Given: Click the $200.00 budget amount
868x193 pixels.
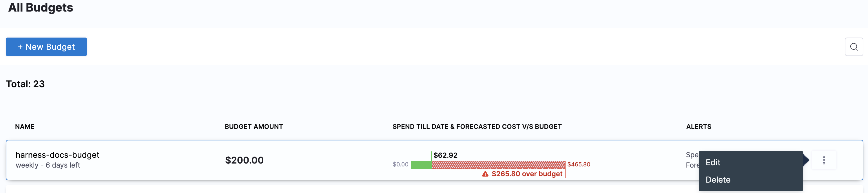Looking at the screenshot, I should coord(244,160).
